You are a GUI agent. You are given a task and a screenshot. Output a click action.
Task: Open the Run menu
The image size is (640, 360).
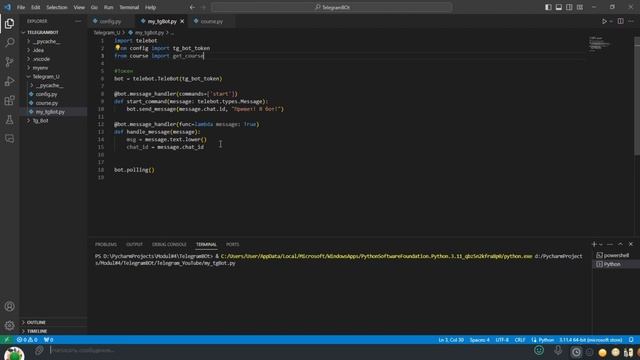pyautogui.click(x=108, y=7)
